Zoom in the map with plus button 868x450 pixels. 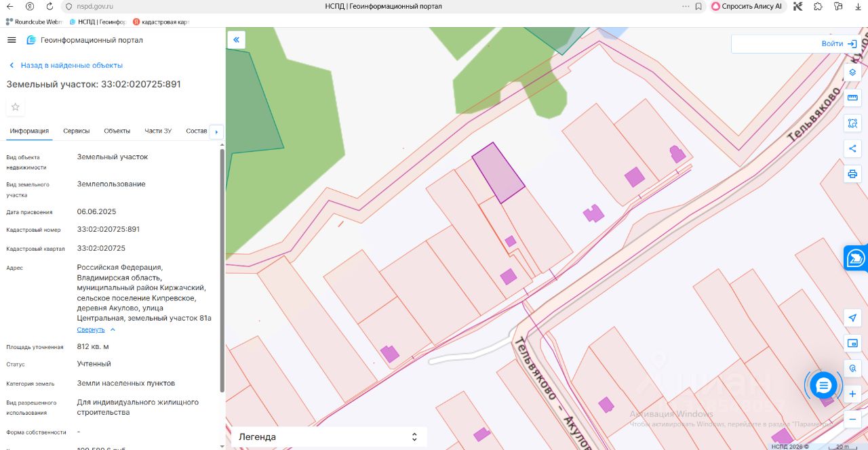pyautogui.click(x=853, y=394)
